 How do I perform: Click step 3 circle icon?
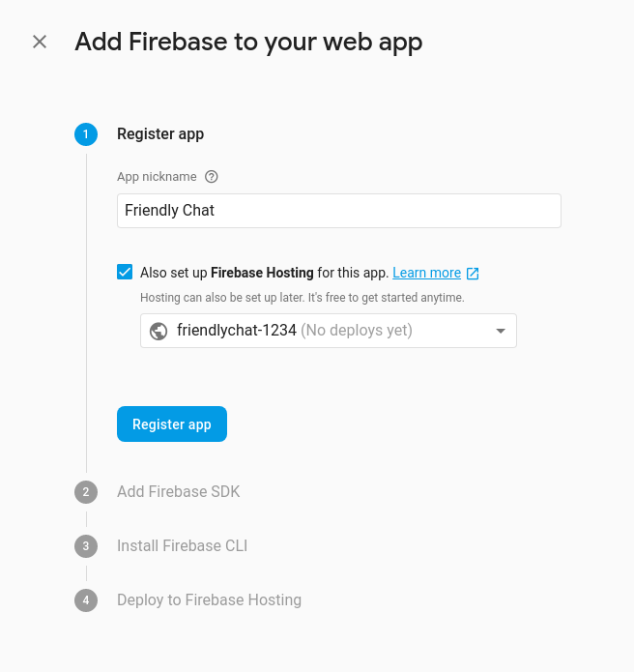pos(86,546)
